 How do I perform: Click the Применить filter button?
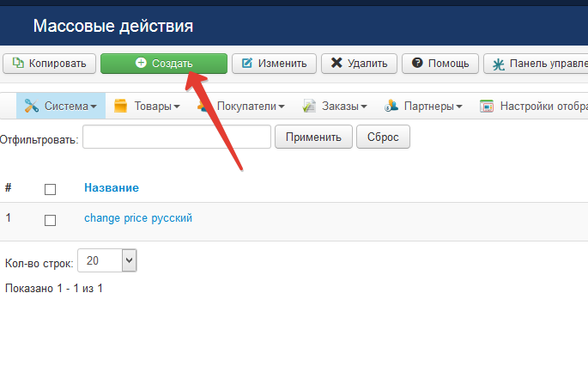313,137
